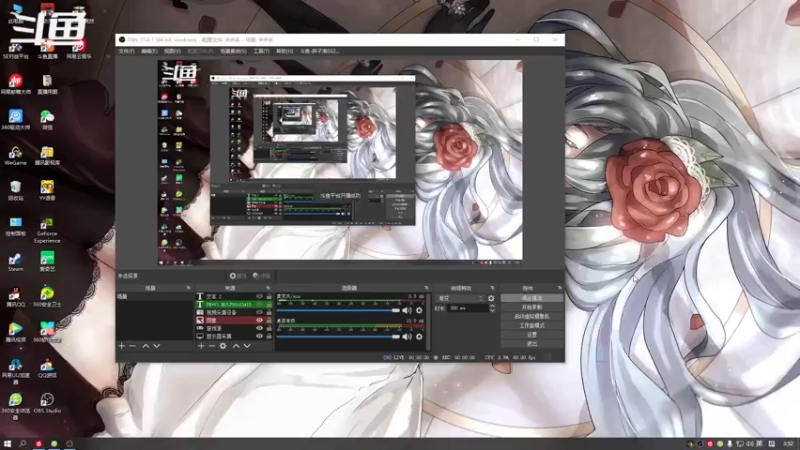
Task: Mute the 桌面音频 speaker icon
Action: click(x=407, y=337)
